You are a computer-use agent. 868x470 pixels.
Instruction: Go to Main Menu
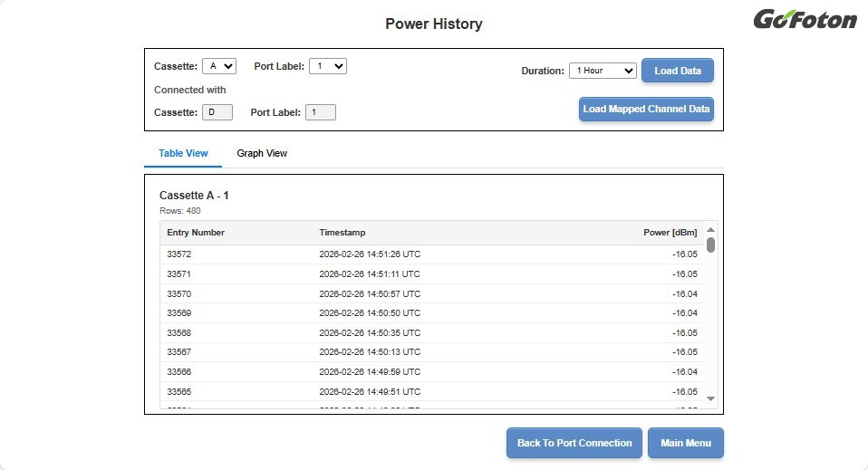(685, 443)
